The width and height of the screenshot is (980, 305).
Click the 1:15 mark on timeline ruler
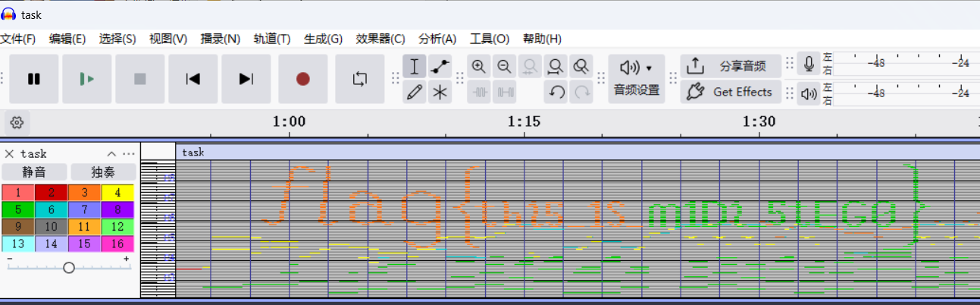coord(524,121)
